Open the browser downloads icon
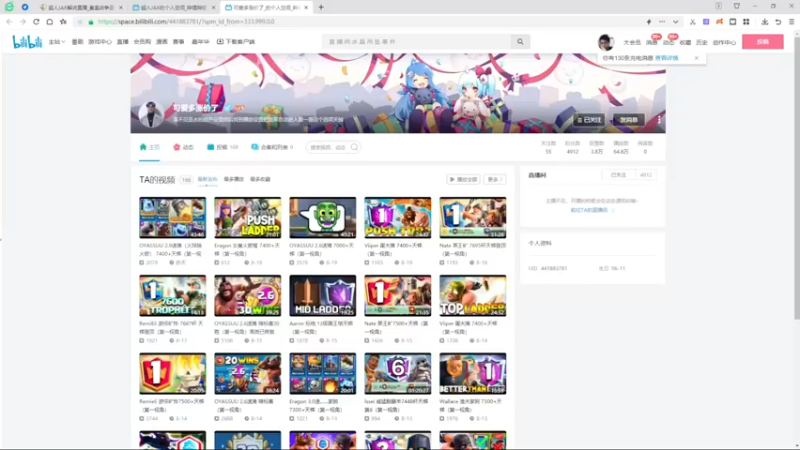 (x=764, y=22)
